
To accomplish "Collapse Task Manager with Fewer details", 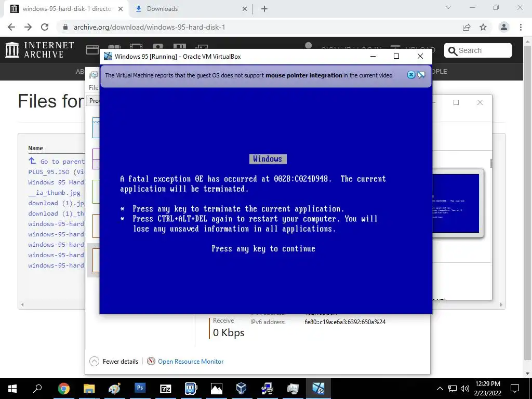I will pos(114,362).
